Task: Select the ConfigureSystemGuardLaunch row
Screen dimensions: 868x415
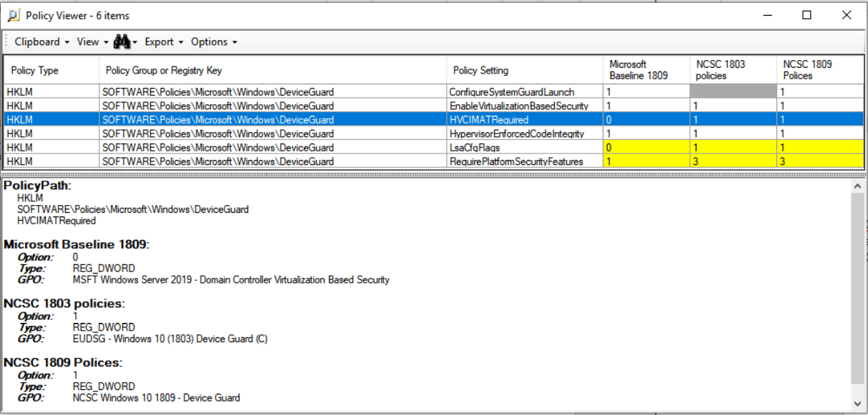Action: point(511,92)
